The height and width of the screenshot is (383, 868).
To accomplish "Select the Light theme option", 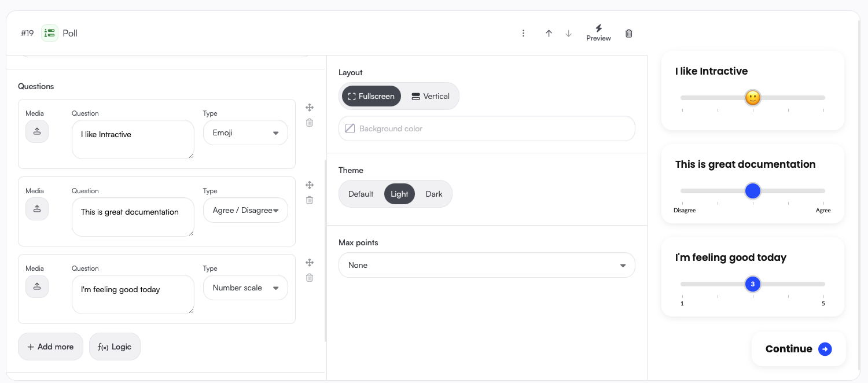I will point(399,194).
